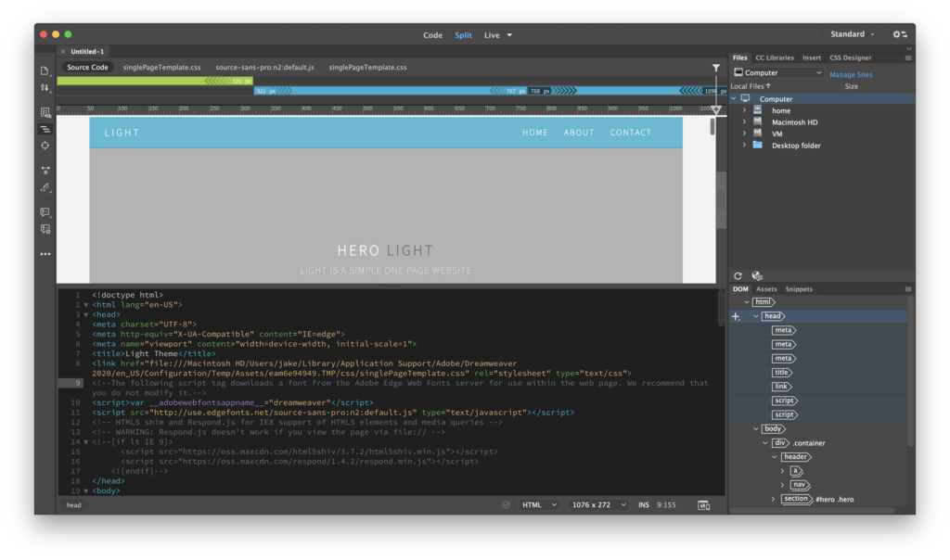Switch to Live view
The height and width of the screenshot is (560, 950).
tap(492, 35)
